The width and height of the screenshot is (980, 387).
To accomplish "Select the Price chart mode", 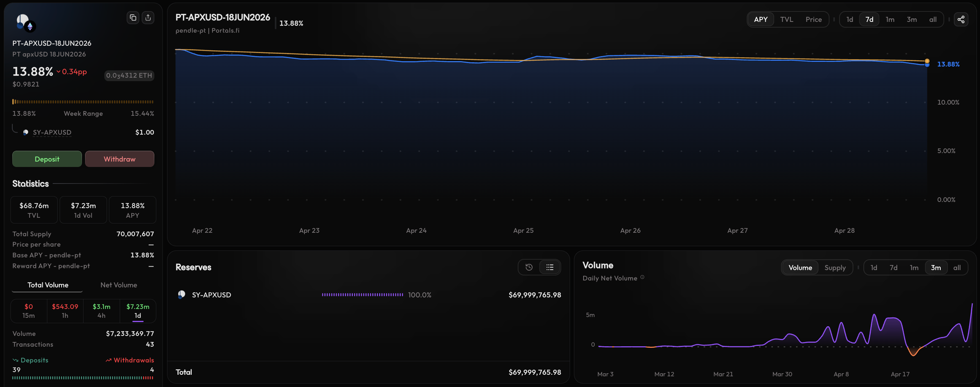I will pyautogui.click(x=813, y=20).
